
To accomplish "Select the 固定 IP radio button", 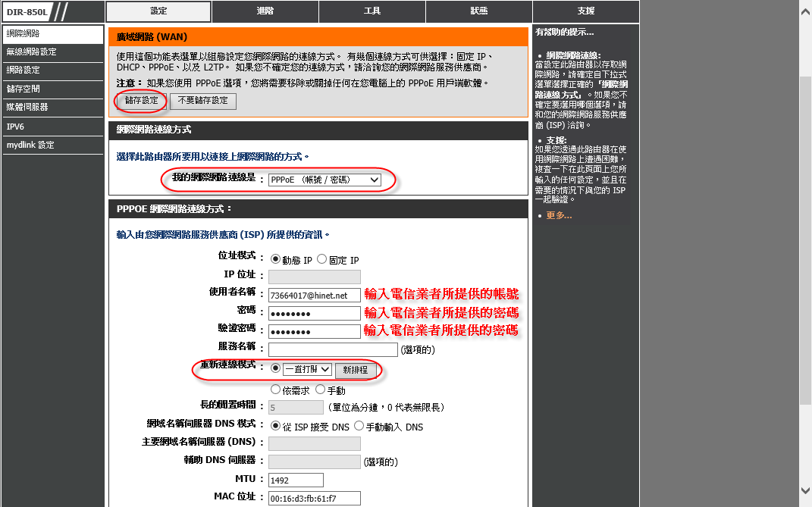I will [322, 259].
